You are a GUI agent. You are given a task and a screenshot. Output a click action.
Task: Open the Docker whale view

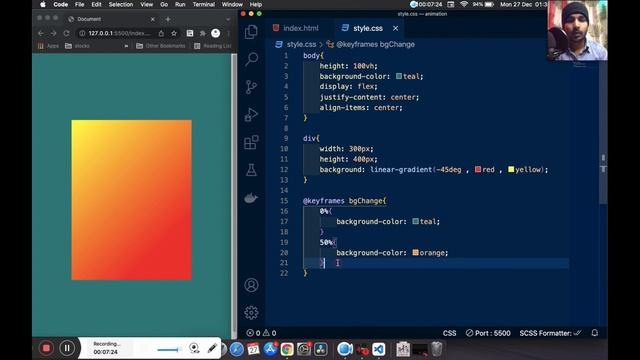tap(251, 198)
